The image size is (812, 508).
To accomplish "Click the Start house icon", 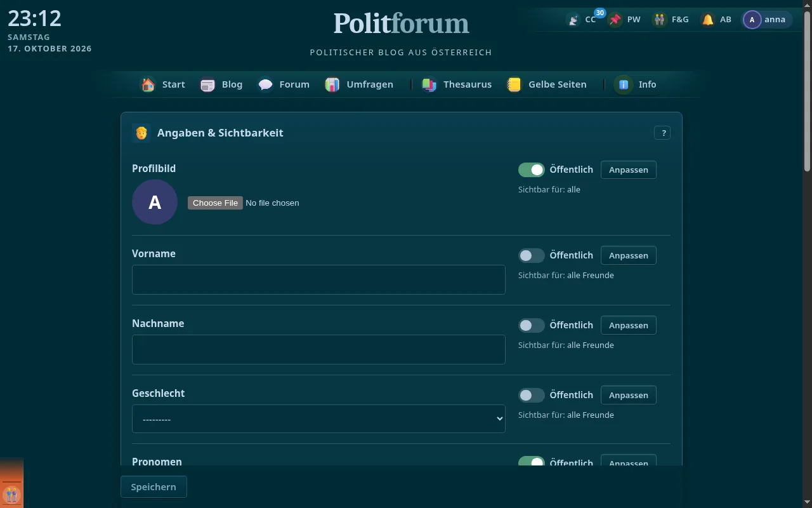I will [148, 84].
